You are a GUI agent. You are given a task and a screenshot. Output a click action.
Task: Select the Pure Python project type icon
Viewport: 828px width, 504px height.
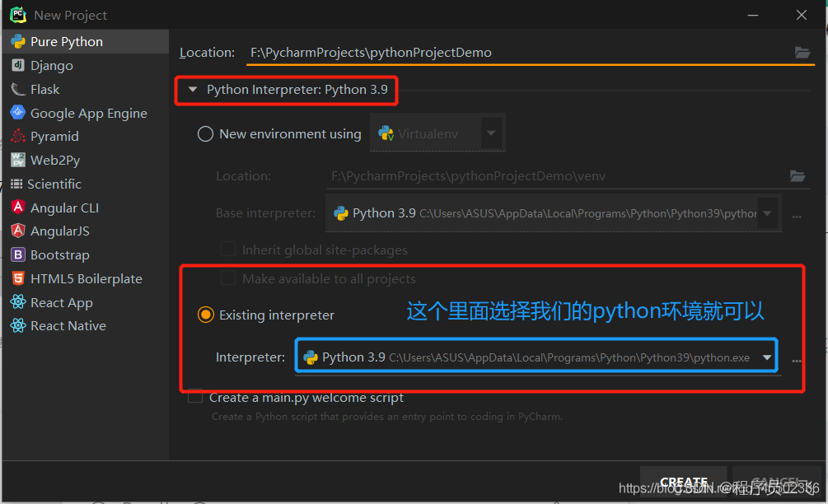click(18, 42)
